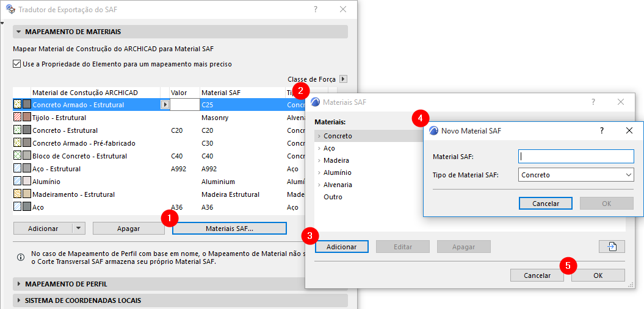Open the Tipo de Material SAF combo box
The width and height of the screenshot is (644, 309).
point(576,175)
